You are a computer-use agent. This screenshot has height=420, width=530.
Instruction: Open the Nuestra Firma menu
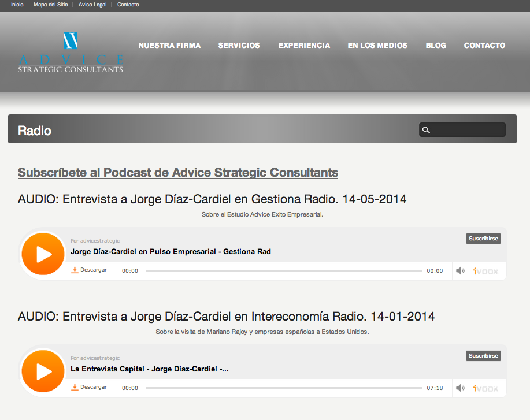pos(169,45)
